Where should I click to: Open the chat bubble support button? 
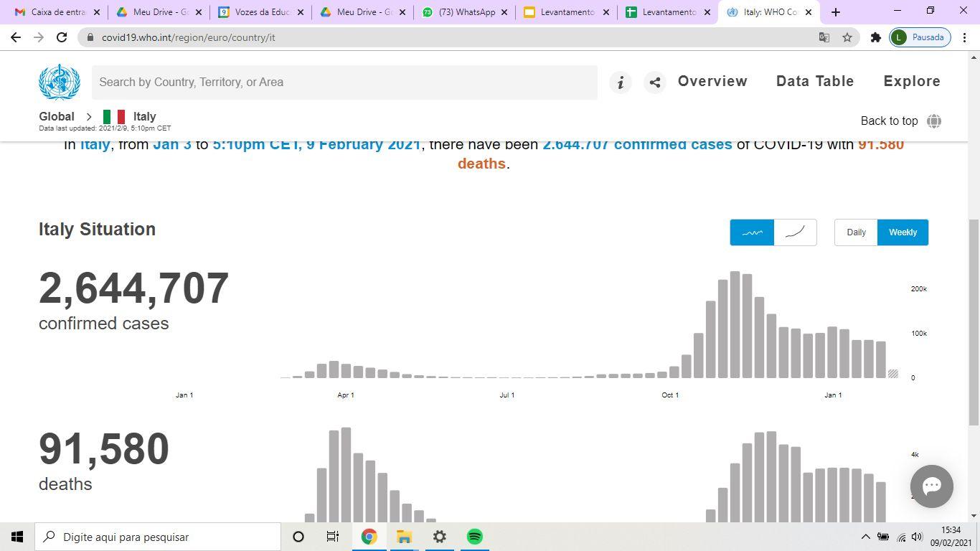point(931,486)
